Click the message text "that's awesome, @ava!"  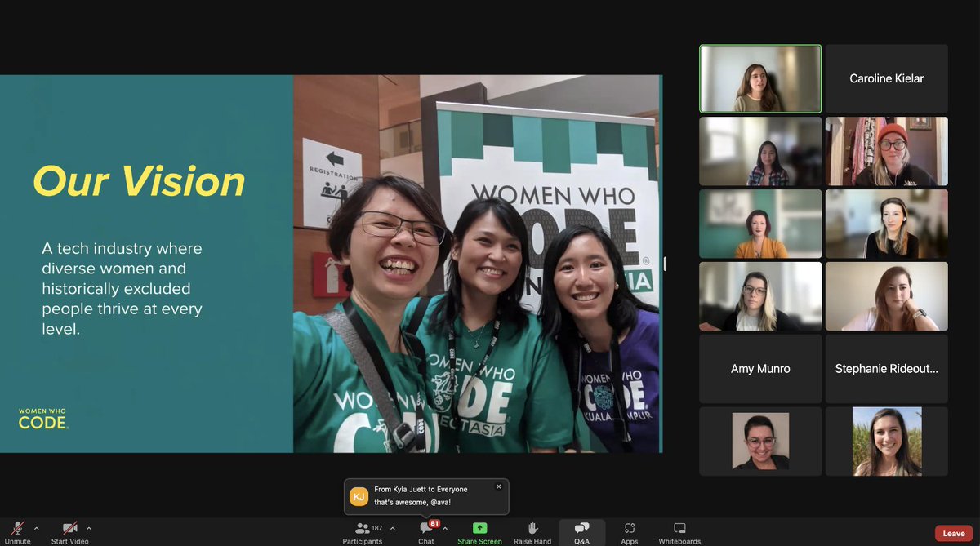[x=412, y=502]
